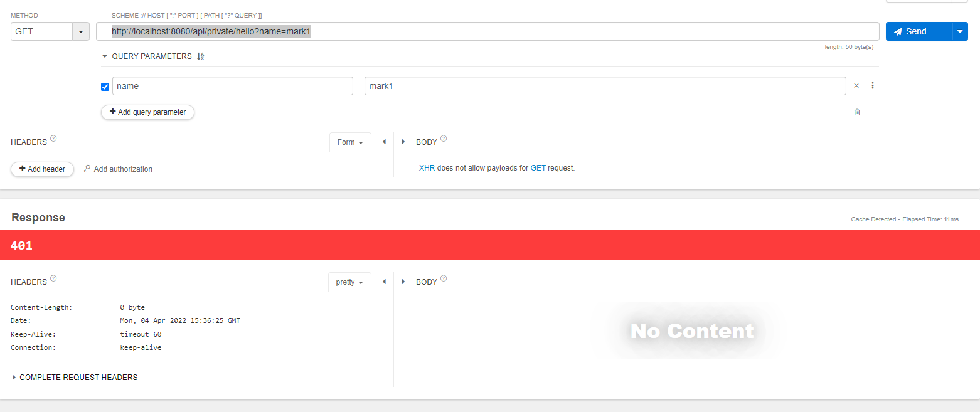The image size is (980, 412).
Task: Remove the name query parameter
Action: [x=856, y=86]
